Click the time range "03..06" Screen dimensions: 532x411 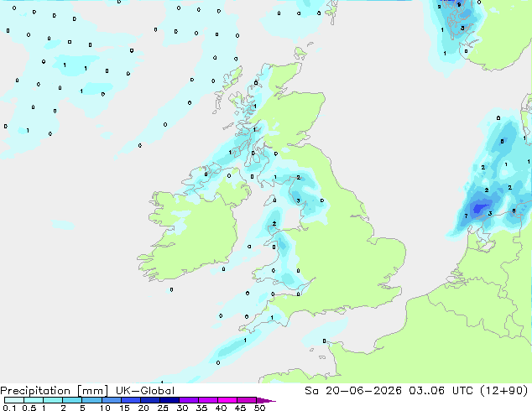tap(426, 391)
